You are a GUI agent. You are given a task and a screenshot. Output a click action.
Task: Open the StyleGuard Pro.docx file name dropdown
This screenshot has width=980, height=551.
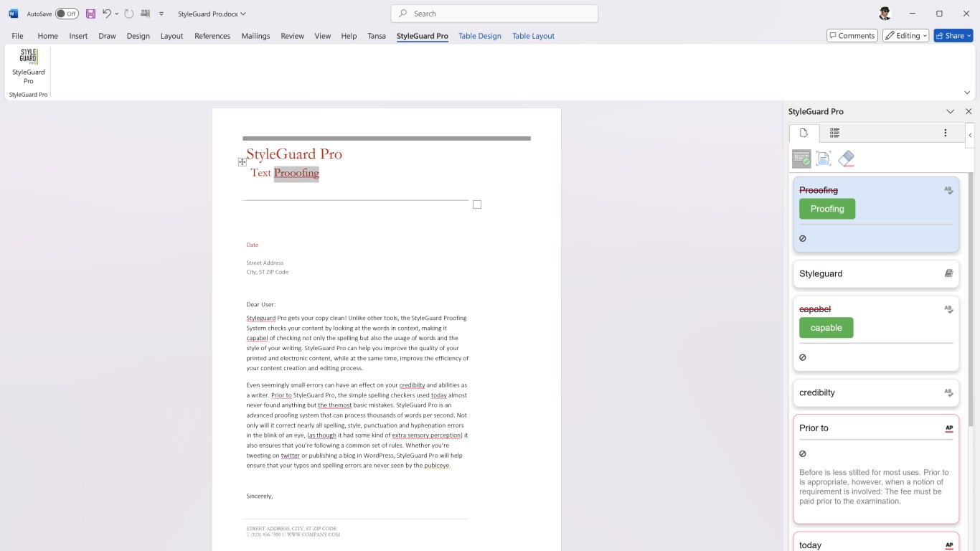click(x=243, y=14)
